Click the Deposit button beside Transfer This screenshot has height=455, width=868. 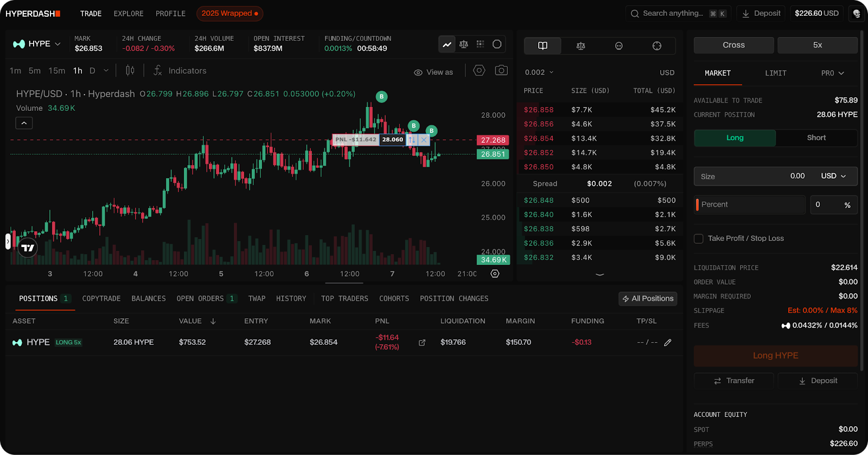[x=818, y=381]
